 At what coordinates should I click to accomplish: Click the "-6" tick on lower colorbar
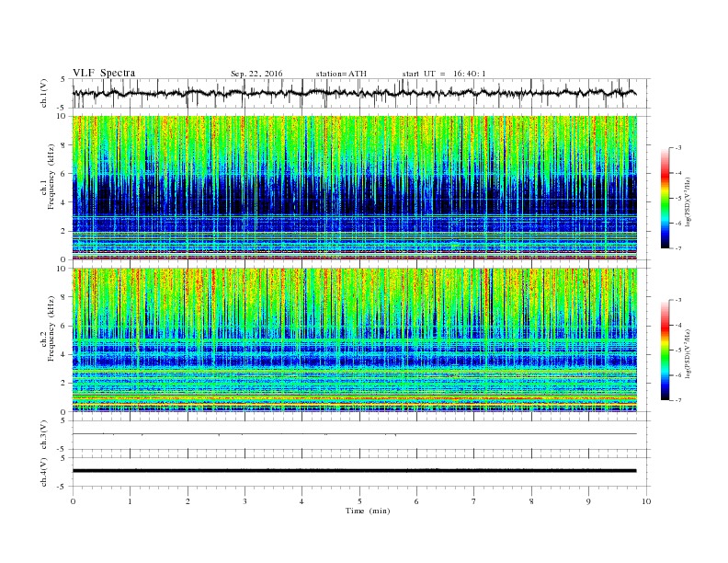pos(678,374)
